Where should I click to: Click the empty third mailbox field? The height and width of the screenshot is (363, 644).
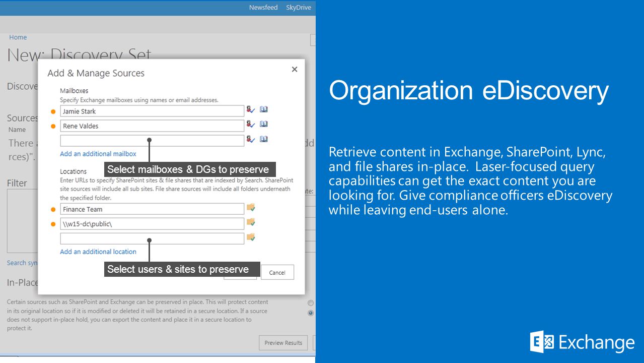point(152,140)
